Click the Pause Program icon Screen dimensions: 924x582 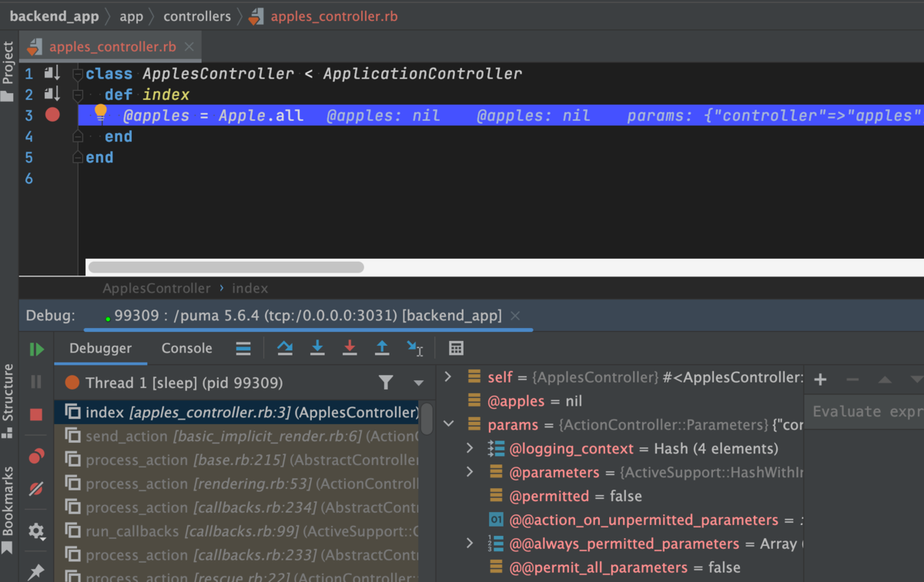point(36,382)
